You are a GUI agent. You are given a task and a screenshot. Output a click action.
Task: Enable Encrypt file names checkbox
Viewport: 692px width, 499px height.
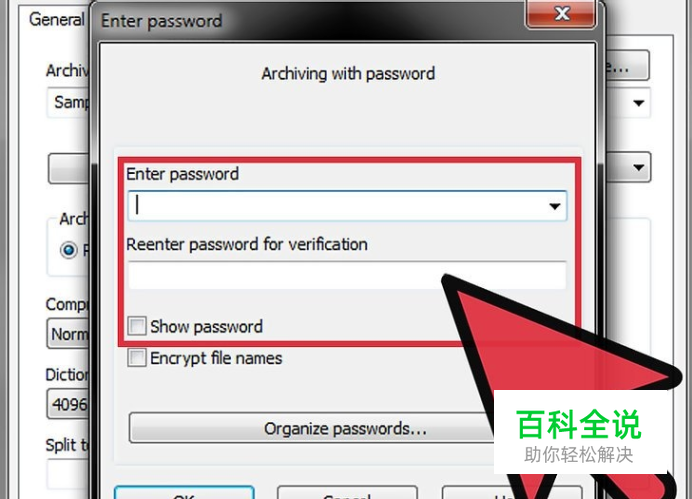point(137,357)
